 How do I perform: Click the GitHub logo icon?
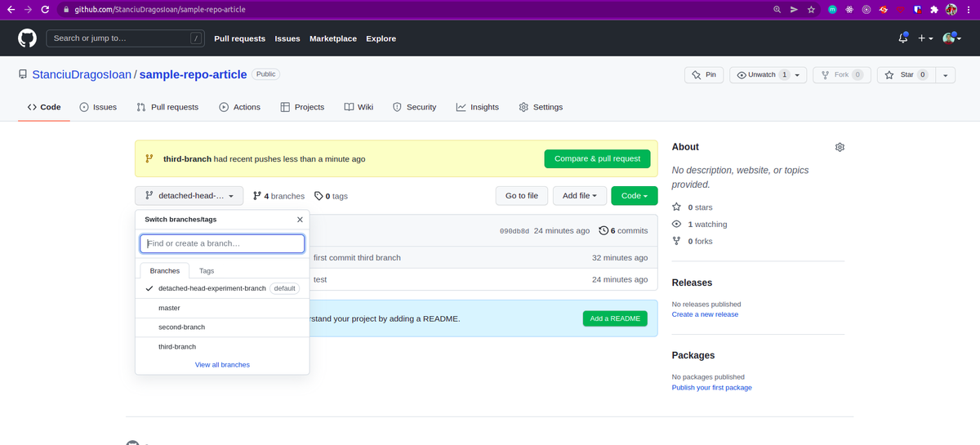(x=27, y=38)
